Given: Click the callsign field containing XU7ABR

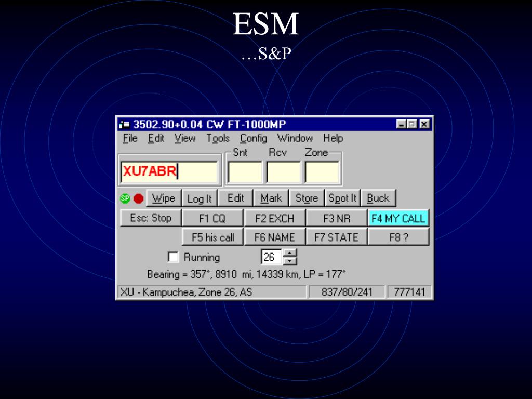Looking at the screenshot, I should point(169,172).
